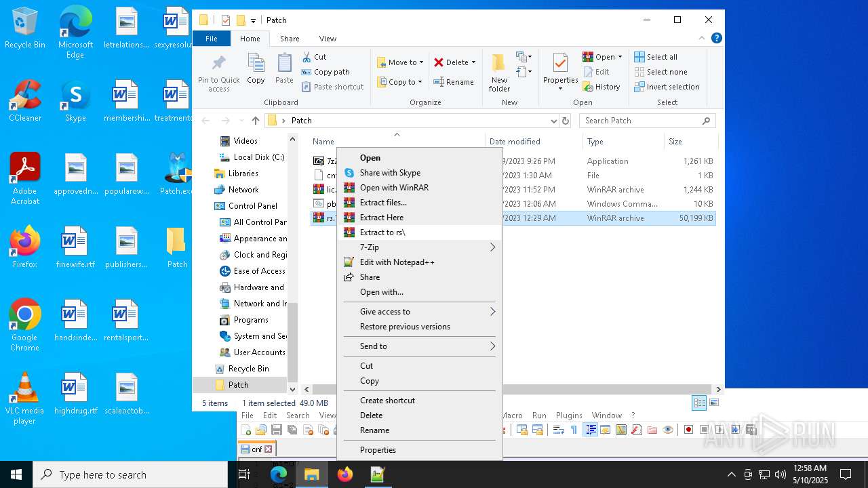Click the Type column header

coord(623,142)
